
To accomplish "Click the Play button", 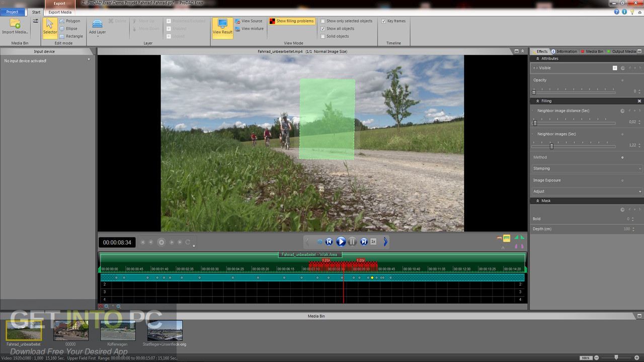I will click(x=341, y=242).
